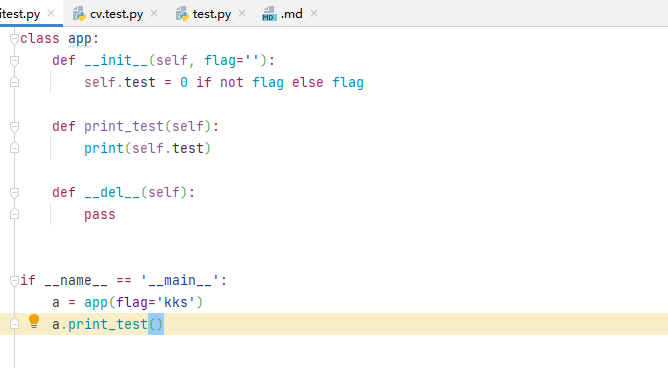Collapse the if __name__ block fold marker
668x368 pixels.
pos(14,280)
